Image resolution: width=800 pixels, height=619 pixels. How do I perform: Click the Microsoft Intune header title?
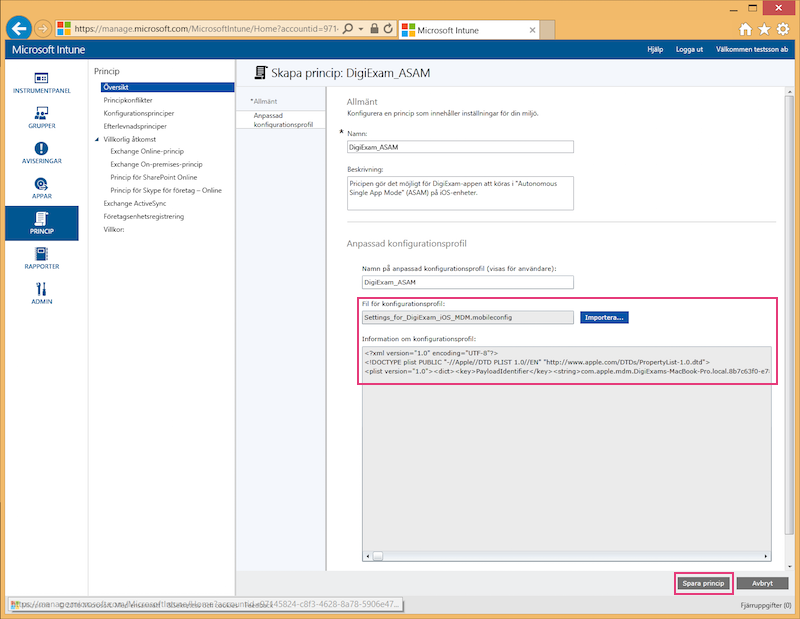click(48, 49)
